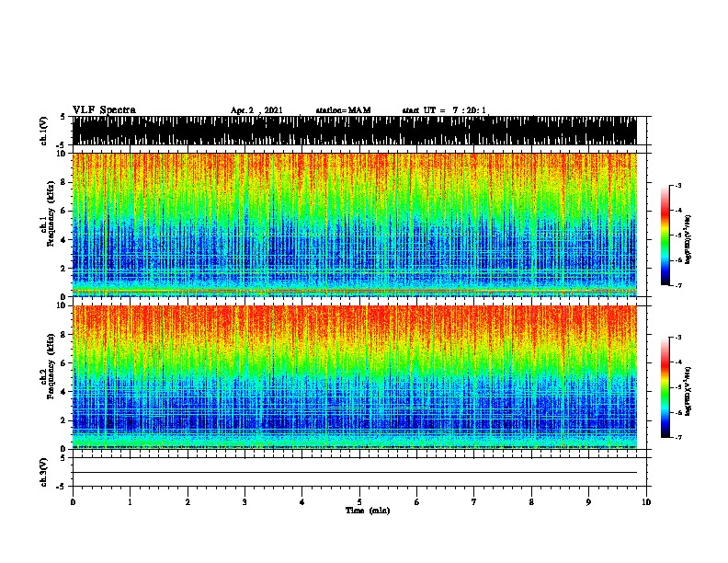Click the '-5' tick on the ch.3(V) axis
This screenshot has height=563, width=728.
[x=62, y=487]
